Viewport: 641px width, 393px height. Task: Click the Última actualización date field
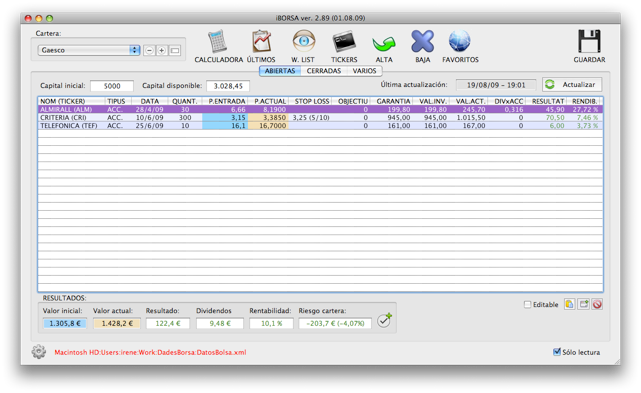coord(496,85)
